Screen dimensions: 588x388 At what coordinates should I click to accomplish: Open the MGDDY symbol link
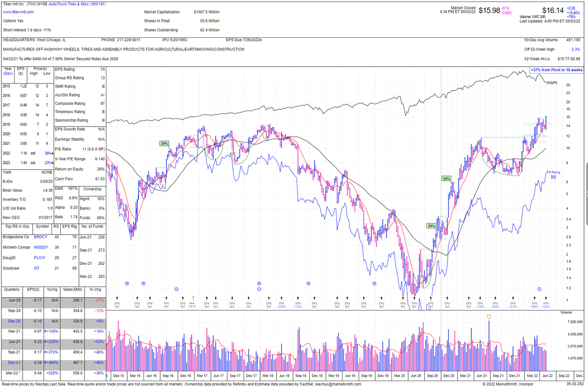41,247
